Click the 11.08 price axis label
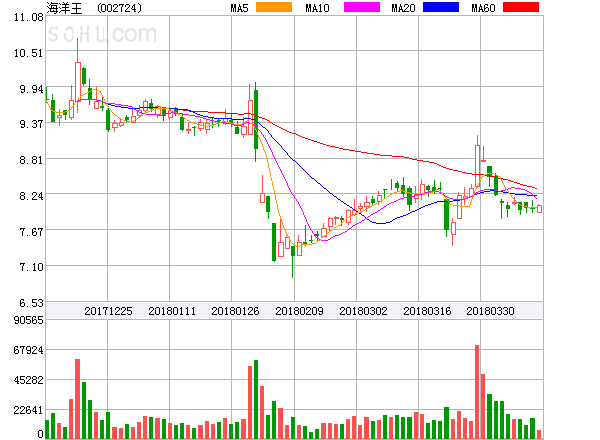Viewport: 600px width, 440px height. (x=29, y=17)
